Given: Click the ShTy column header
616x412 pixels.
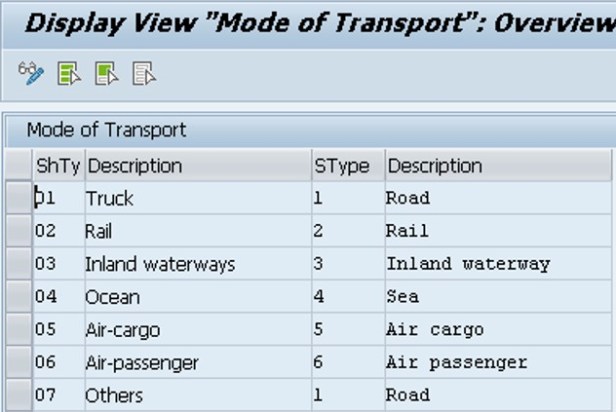Looking at the screenshot, I should (x=57, y=165).
